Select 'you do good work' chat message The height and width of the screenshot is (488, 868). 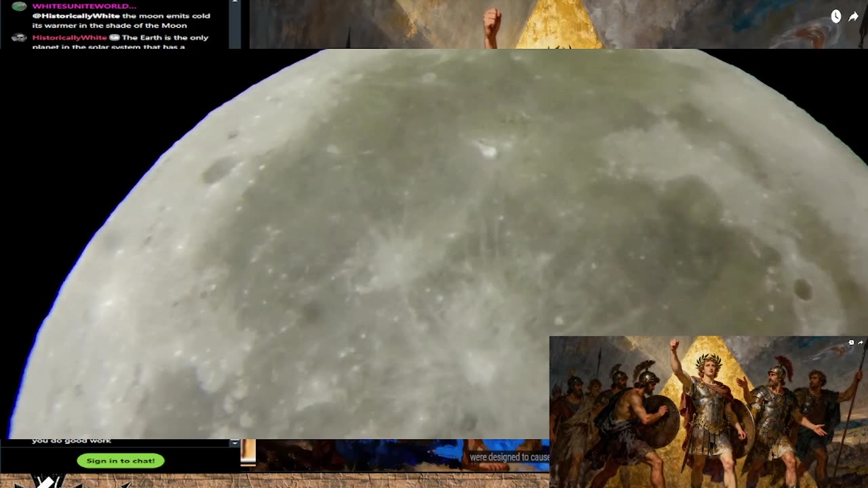tap(71, 441)
